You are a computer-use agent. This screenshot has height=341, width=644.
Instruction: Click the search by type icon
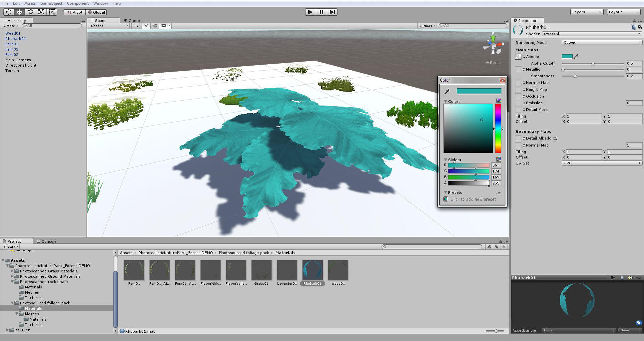click(489, 247)
